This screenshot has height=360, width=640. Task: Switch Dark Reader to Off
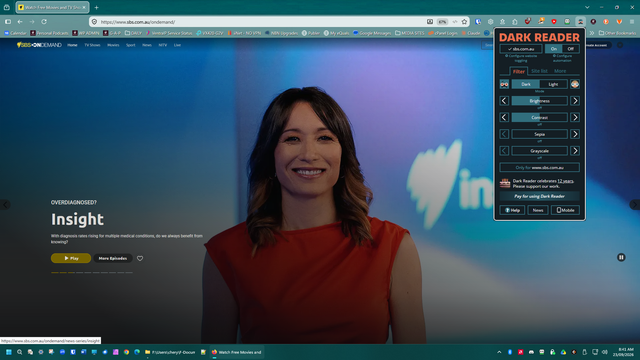(x=571, y=49)
